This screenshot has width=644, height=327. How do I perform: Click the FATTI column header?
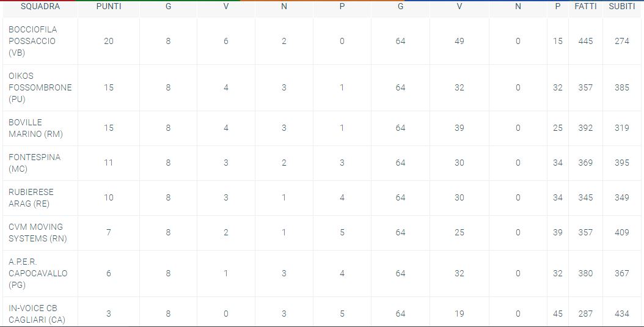[586, 7]
